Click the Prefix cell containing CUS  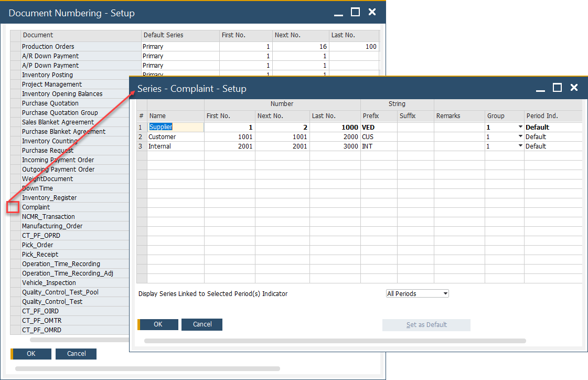tap(378, 137)
